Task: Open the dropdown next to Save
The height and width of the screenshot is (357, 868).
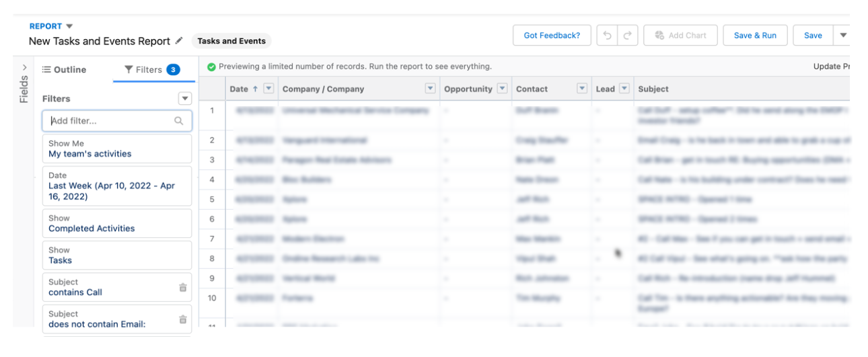Action: [x=842, y=36]
